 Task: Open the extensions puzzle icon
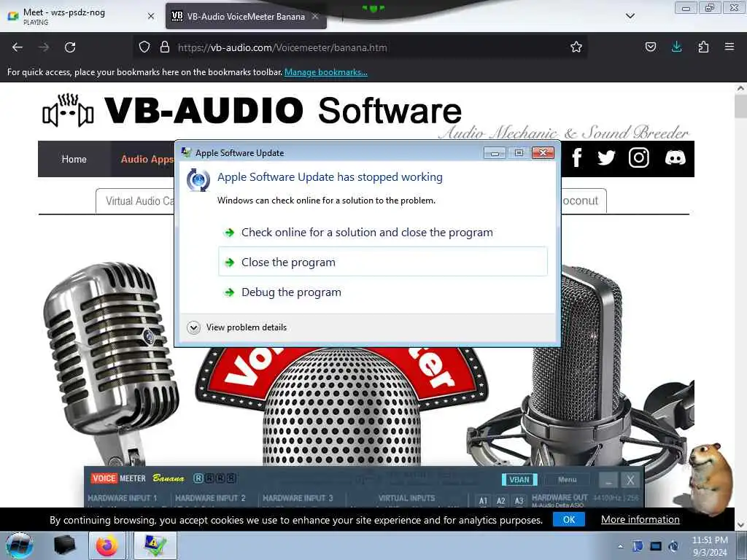[x=703, y=47]
